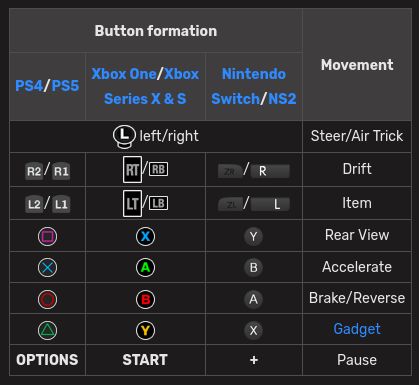Image resolution: width=419 pixels, height=385 pixels.
Task: Open the PS5 link
Action: [65, 86]
